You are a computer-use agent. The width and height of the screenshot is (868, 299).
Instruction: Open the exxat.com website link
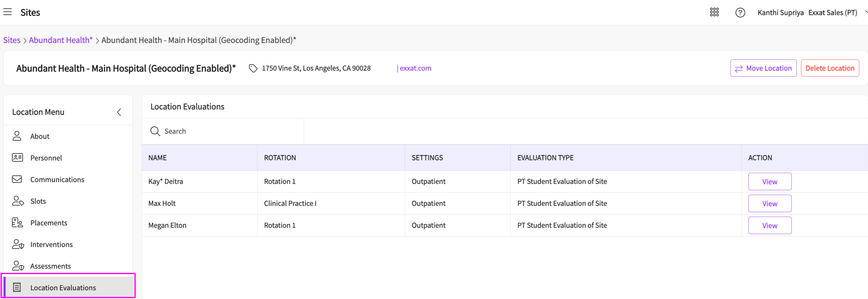pos(415,68)
